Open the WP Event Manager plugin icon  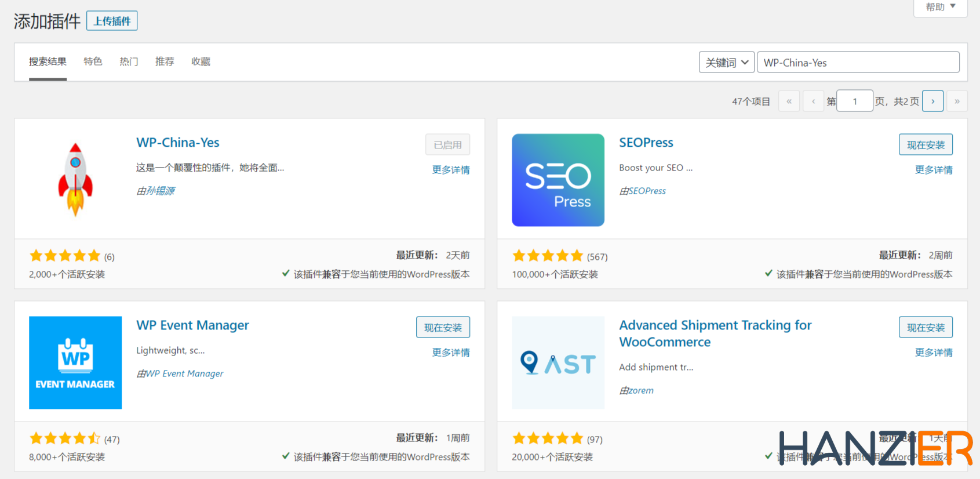pos(75,362)
